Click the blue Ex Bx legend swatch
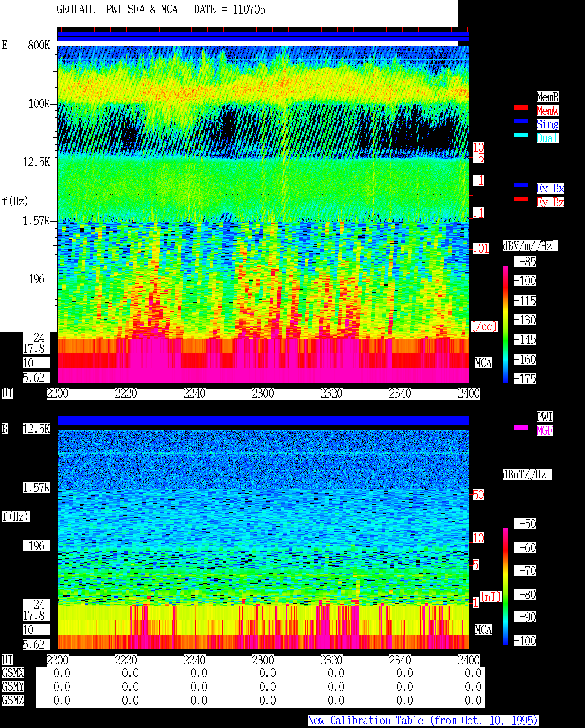The width and height of the screenshot is (585, 728). (521, 185)
